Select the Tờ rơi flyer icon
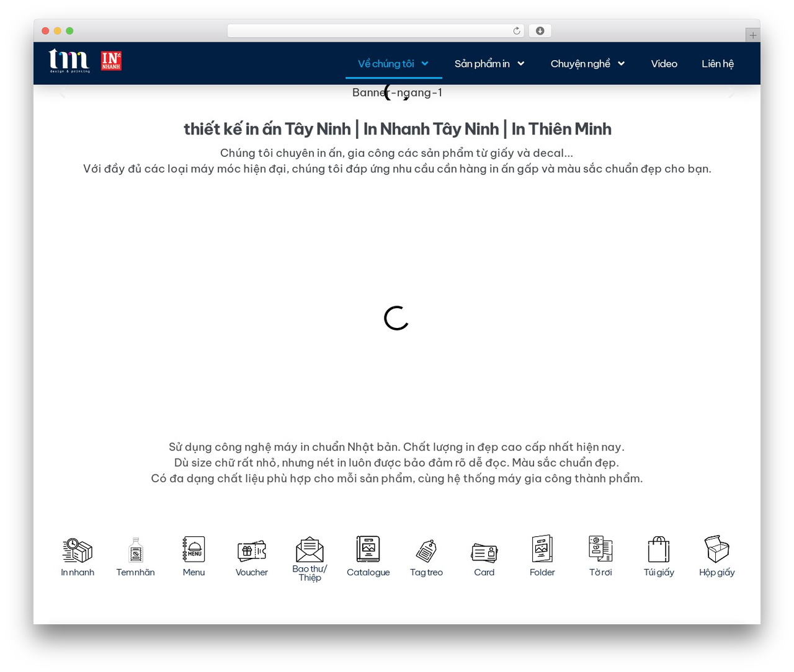794x672 pixels. tap(600, 549)
